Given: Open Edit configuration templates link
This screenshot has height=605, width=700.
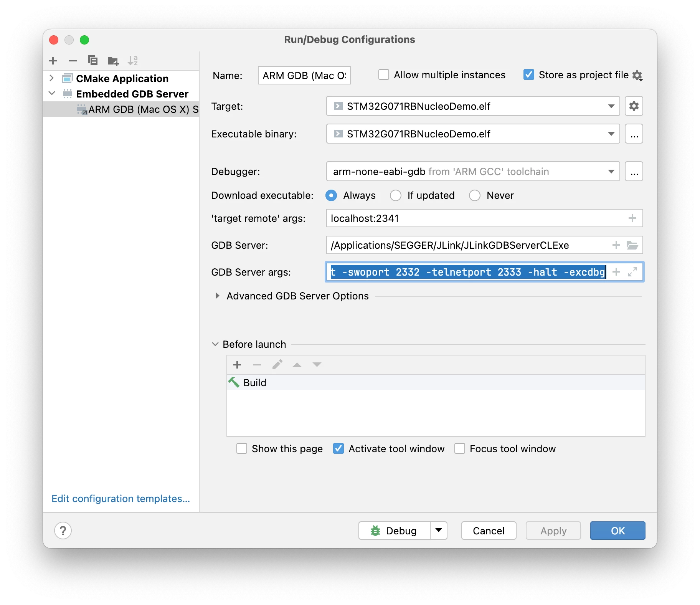Looking at the screenshot, I should click(121, 499).
